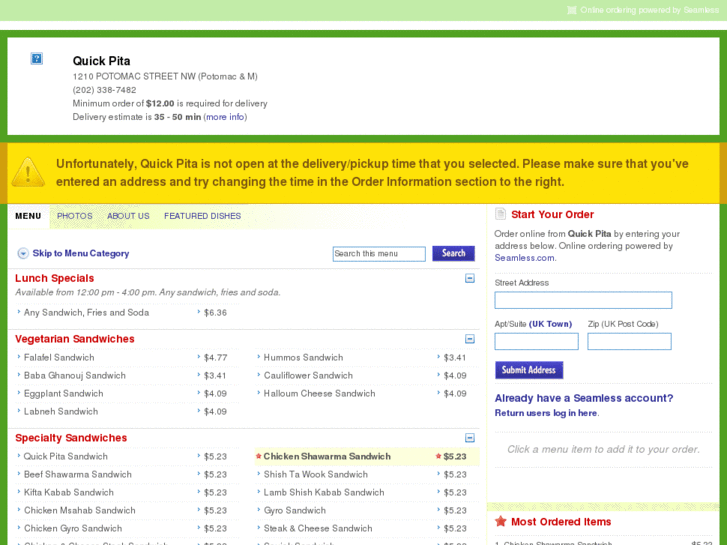
Task: Collapse the Specialty Sandwiches section
Action: 470,438
